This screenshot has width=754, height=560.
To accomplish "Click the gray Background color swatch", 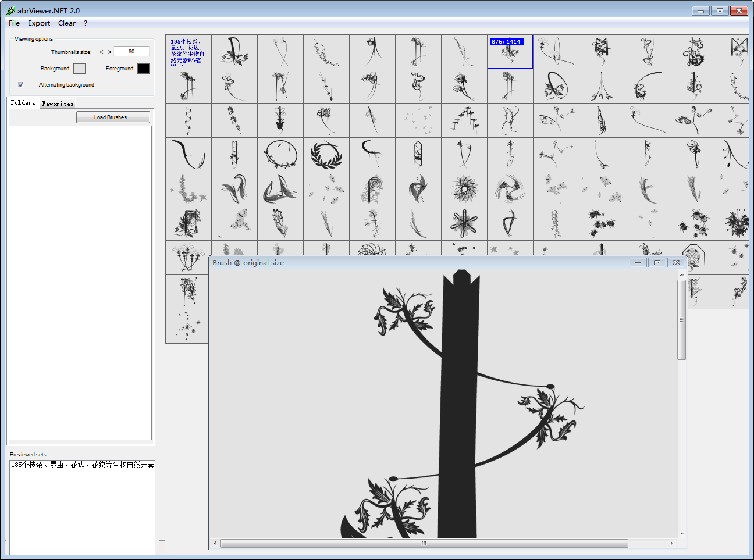I will coord(80,69).
